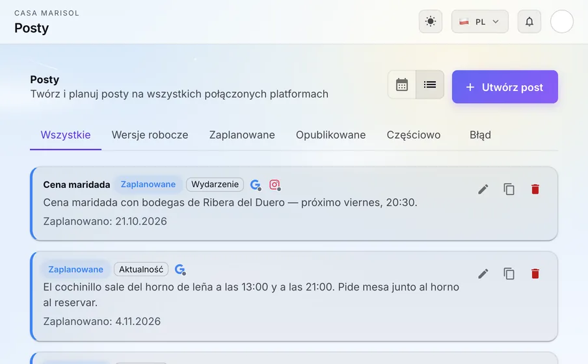This screenshot has height=364, width=588.
Task: Edit the cochinillo post
Action: pos(483,274)
